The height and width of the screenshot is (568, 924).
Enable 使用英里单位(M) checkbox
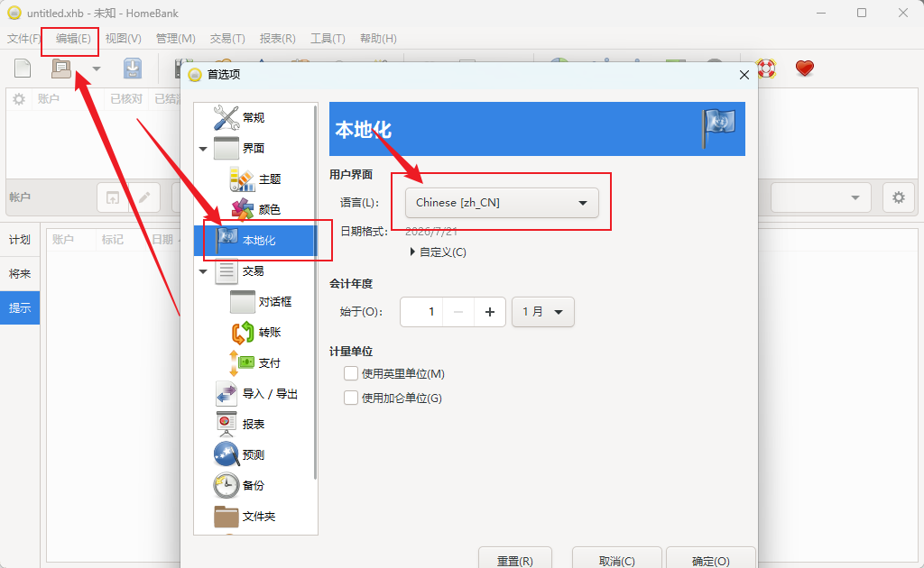pos(351,373)
